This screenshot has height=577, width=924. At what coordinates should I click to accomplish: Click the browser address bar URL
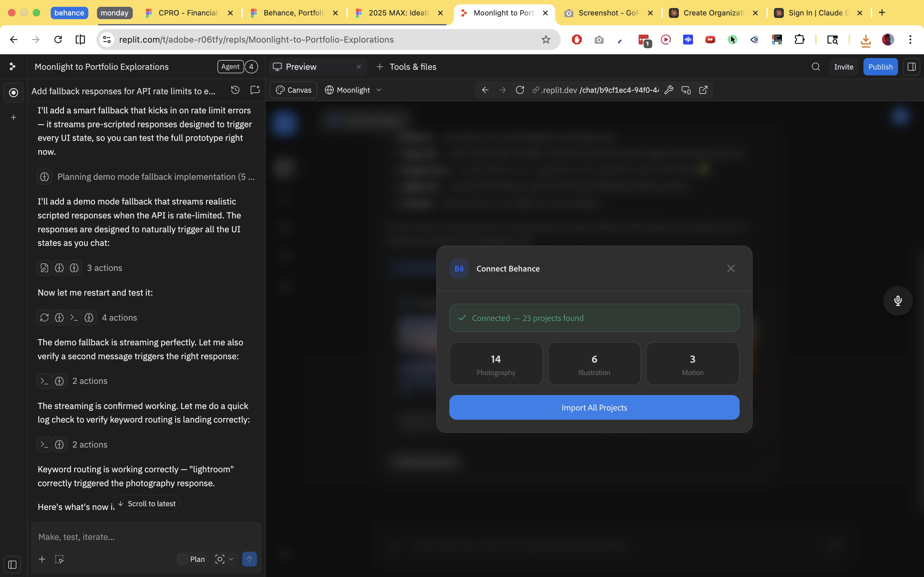point(256,40)
